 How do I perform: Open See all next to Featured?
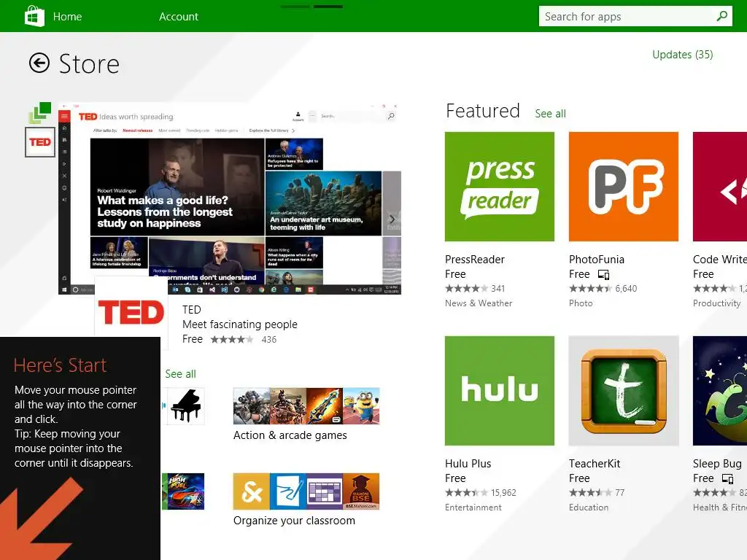point(550,114)
